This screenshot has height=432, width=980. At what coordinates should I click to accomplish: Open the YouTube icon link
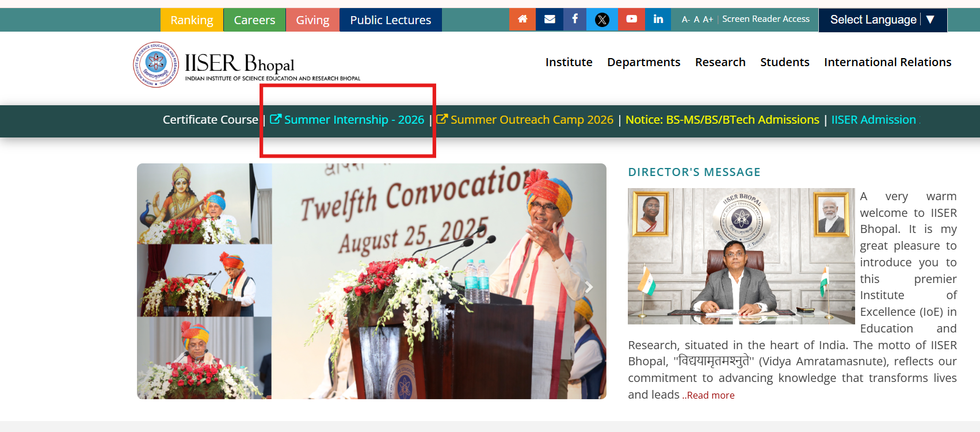pyautogui.click(x=631, y=20)
